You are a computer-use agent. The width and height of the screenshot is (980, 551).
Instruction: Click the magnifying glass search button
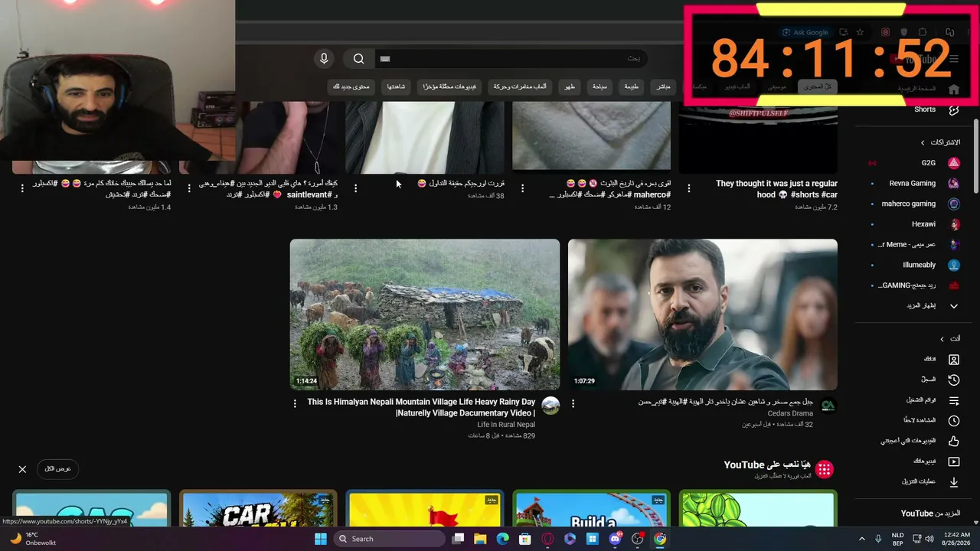pos(358,59)
